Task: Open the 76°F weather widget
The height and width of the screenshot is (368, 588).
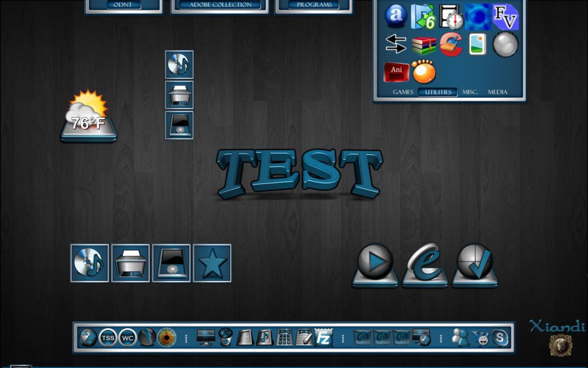Action: [x=88, y=117]
